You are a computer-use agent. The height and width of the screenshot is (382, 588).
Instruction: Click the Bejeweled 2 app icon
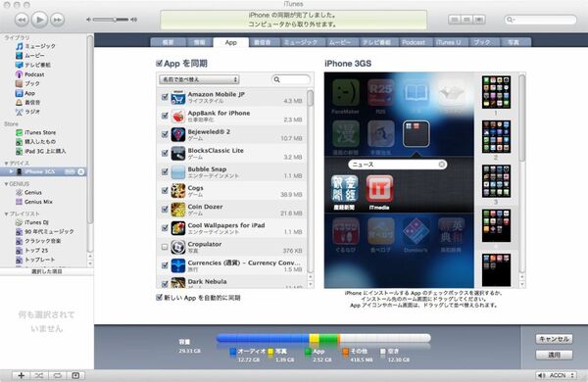click(178, 134)
